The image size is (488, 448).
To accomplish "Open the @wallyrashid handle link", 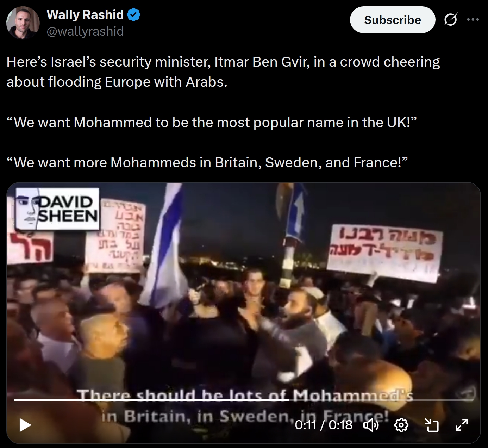I will tap(85, 31).
